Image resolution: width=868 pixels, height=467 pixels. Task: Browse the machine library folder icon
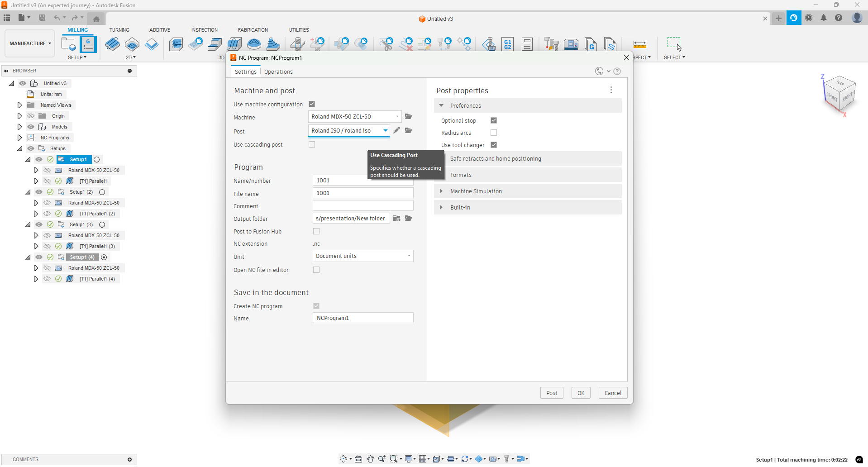point(409,116)
